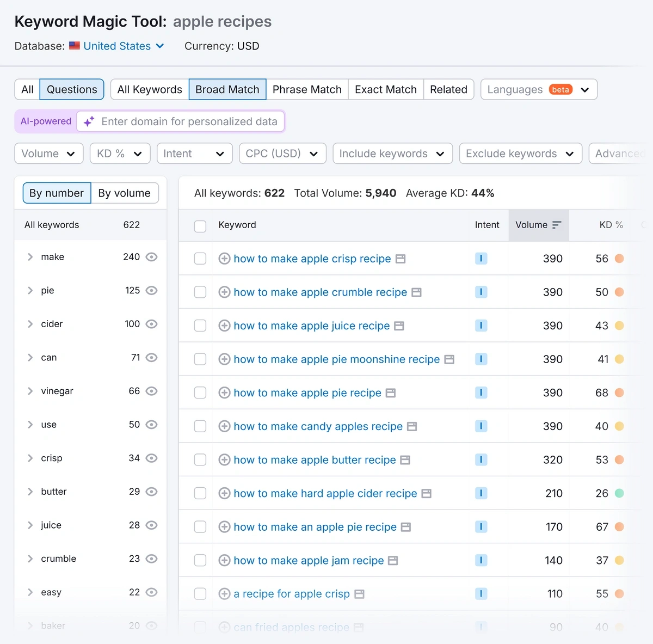Check the box for apple juice recipe row
Viewport: 653px width, 644px height.
[200, 326]
